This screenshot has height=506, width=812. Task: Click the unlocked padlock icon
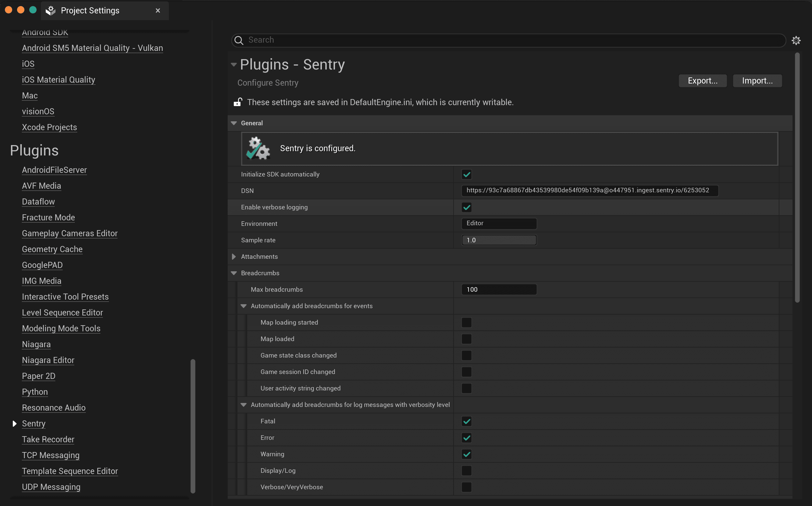pyautogui.click(x=237, y=102)
